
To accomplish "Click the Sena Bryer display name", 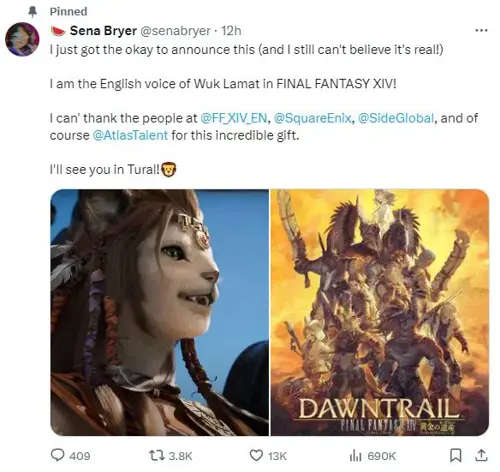I will (x=103, y=31).
